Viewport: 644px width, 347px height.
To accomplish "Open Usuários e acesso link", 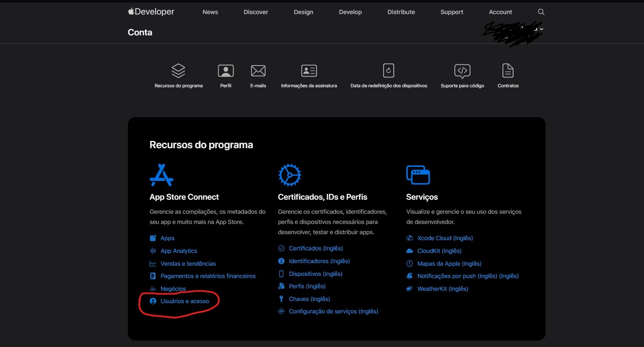I will point(185,301).
